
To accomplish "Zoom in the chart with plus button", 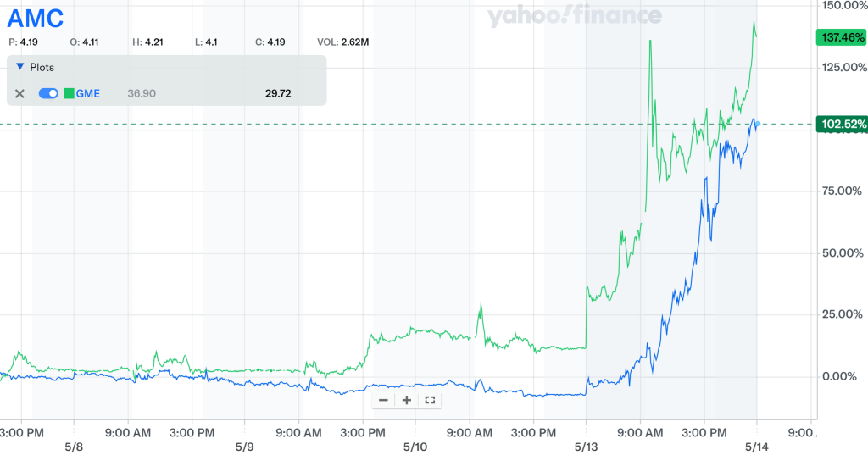I will [x=407, y=400].
